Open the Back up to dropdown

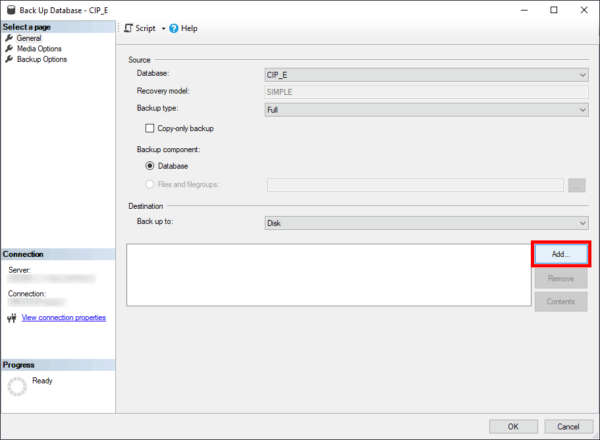427,223
